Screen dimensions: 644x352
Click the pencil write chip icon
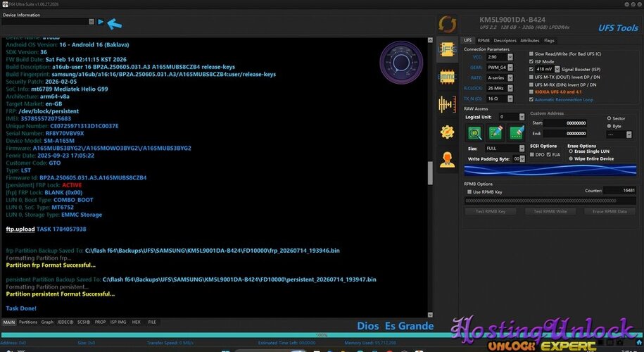(x=495, y=132)
